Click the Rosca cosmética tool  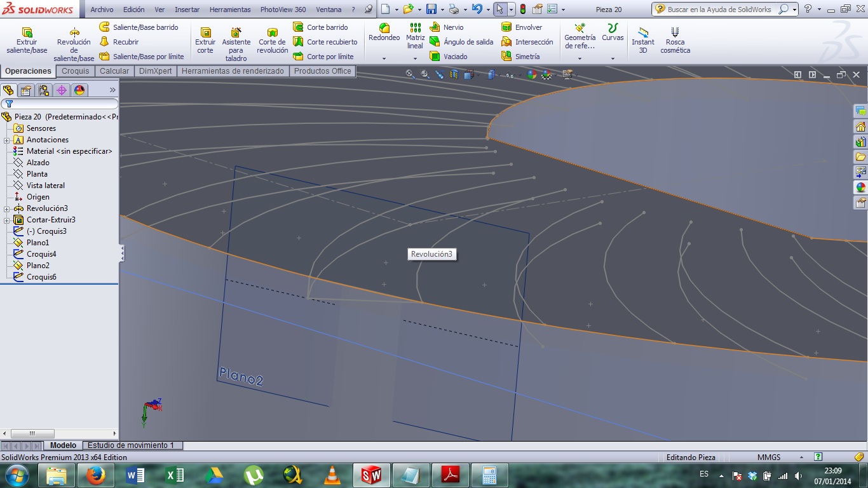tap(675, 41)
